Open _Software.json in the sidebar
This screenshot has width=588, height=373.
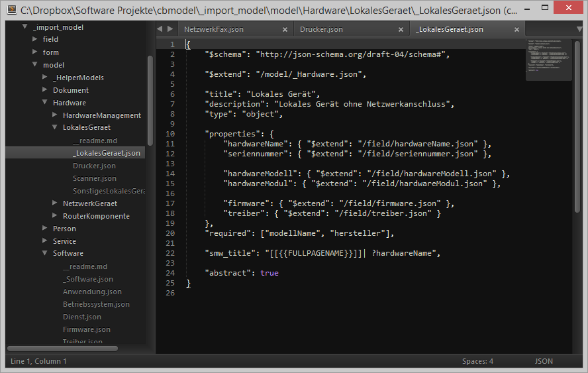(x=88, y=279)
